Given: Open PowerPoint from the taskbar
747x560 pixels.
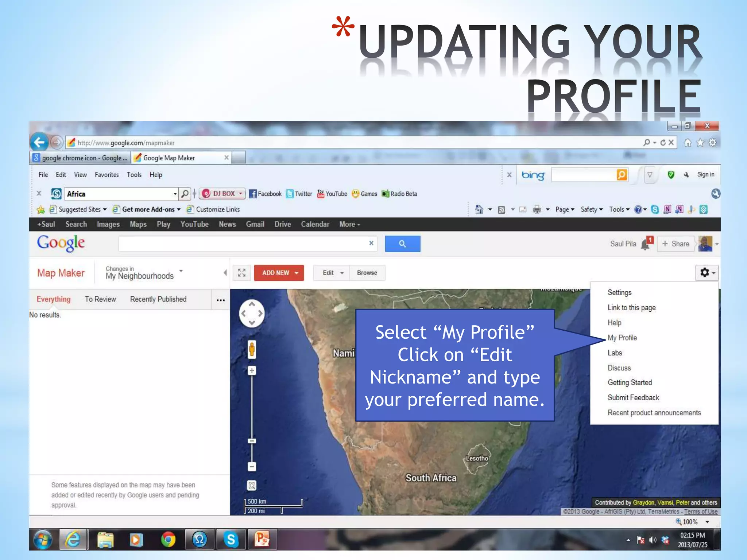Looking at the screenshot, I should 262,539.
